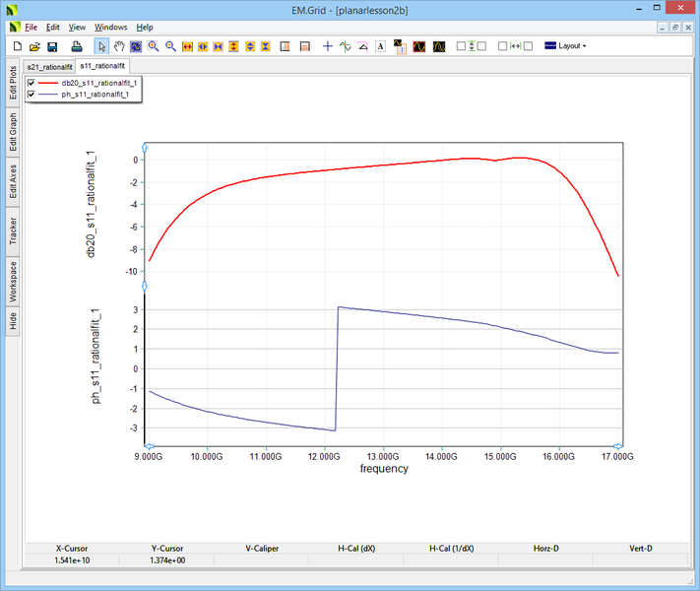Screen dimensions: 700x591
Task: Uncheck the ph_s11_rationalfit_1 plot checkbox
Action: pos(32,95)
